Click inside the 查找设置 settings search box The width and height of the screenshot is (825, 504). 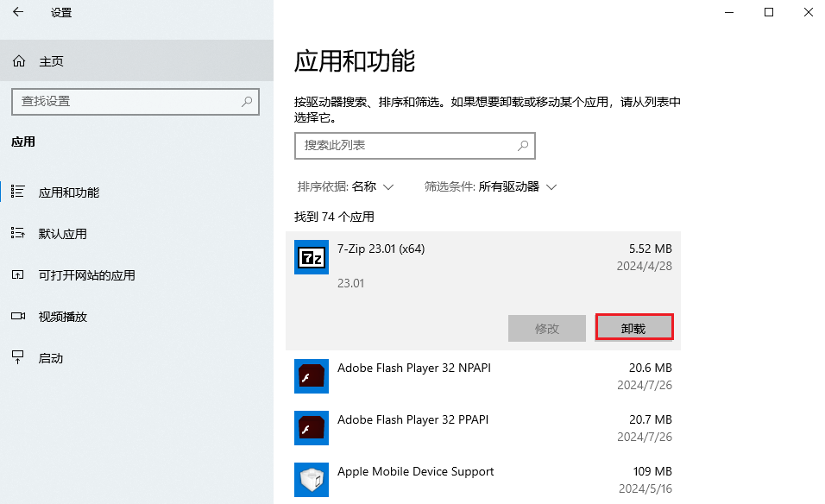[x=129, y=102]
